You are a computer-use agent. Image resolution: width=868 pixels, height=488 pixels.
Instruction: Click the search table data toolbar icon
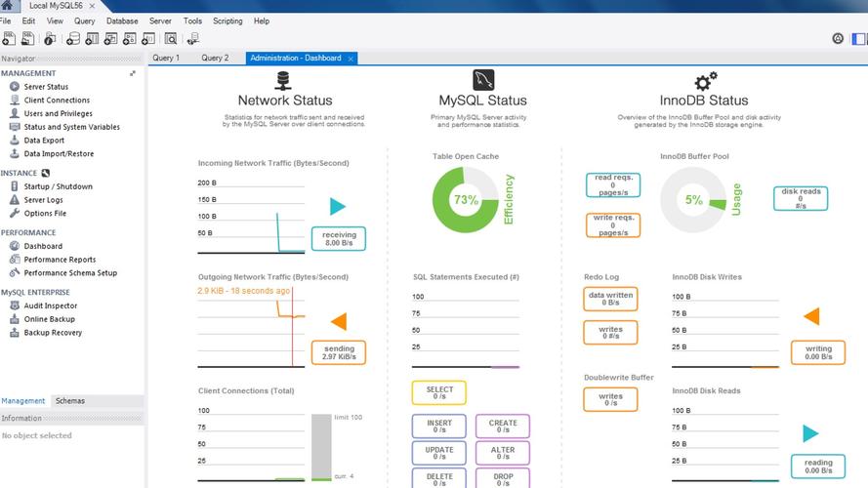pos(171,39)
